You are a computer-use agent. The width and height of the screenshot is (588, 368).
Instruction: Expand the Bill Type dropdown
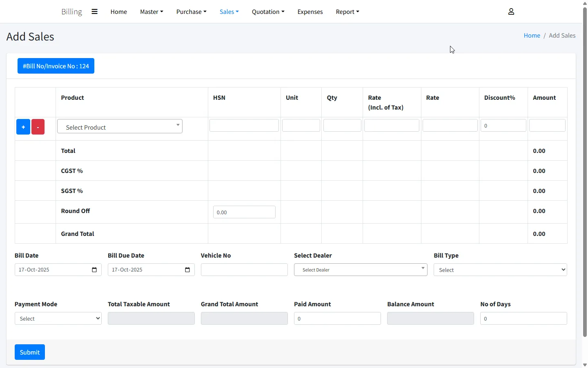tap(500, 270)
